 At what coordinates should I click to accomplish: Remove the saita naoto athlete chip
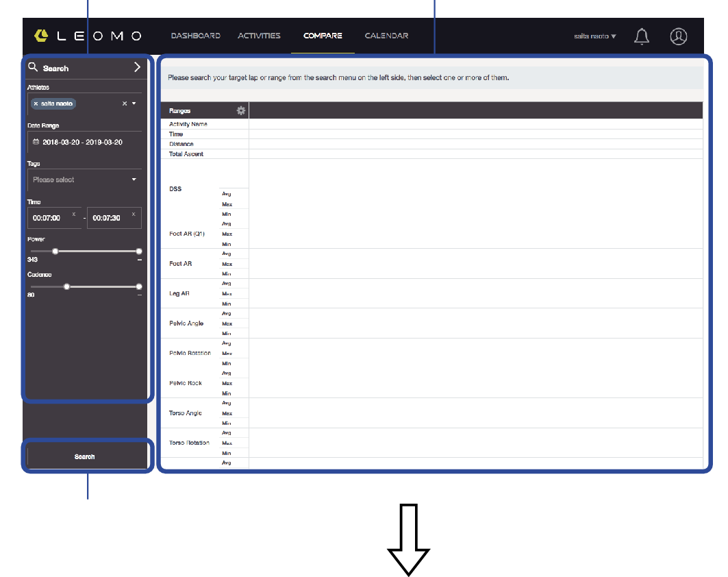[x=36, y=103]
